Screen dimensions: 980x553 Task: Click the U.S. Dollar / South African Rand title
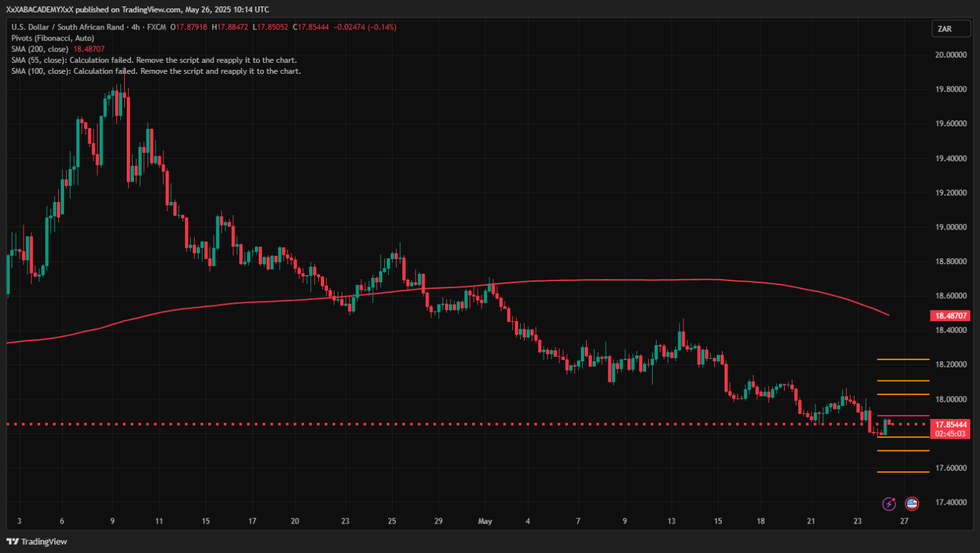point(67,27)
